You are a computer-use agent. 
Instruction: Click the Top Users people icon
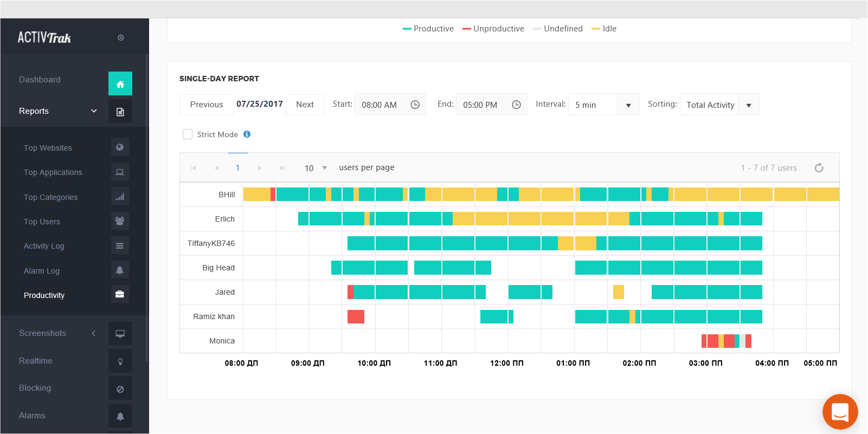point(120,221)
